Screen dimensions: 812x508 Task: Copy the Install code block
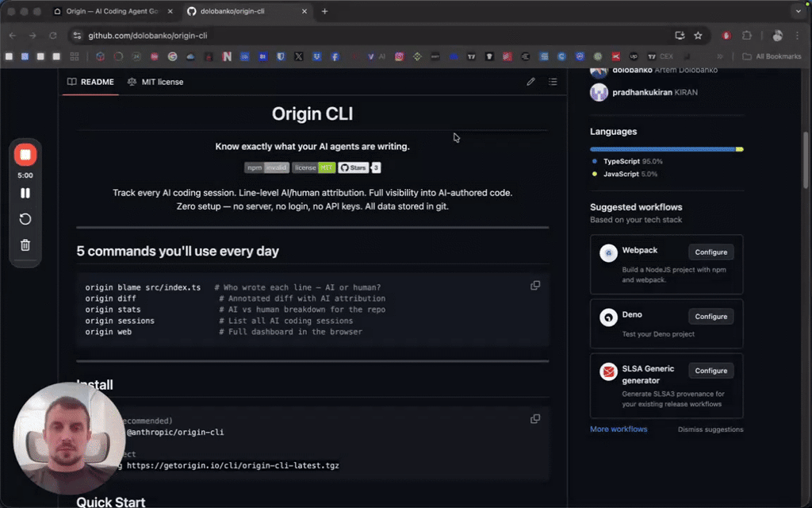(x=535, y=419)
